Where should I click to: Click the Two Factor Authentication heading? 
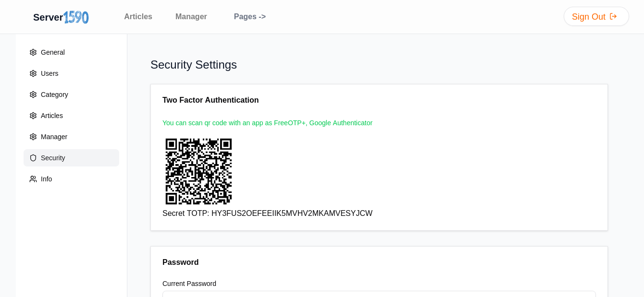click(211, 100)
